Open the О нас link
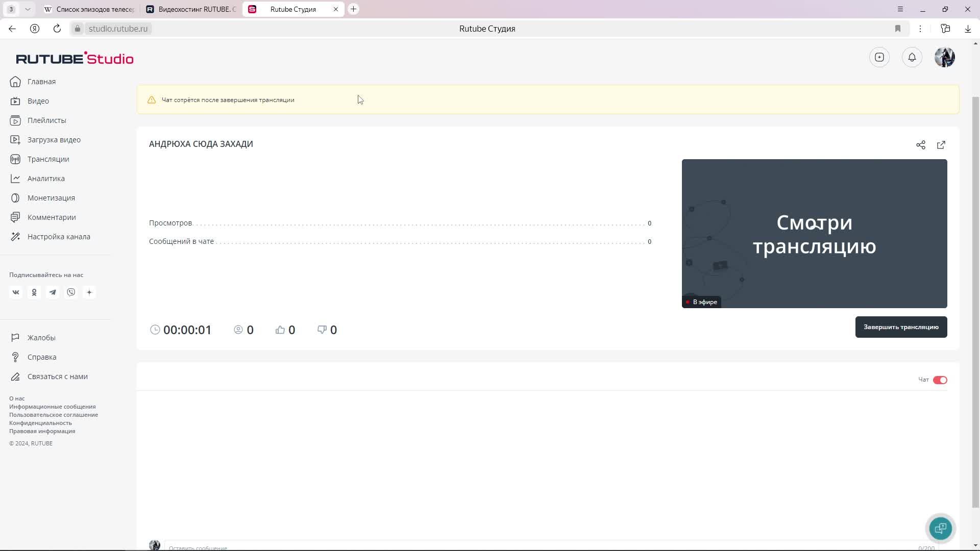 (x=17, y=398)
